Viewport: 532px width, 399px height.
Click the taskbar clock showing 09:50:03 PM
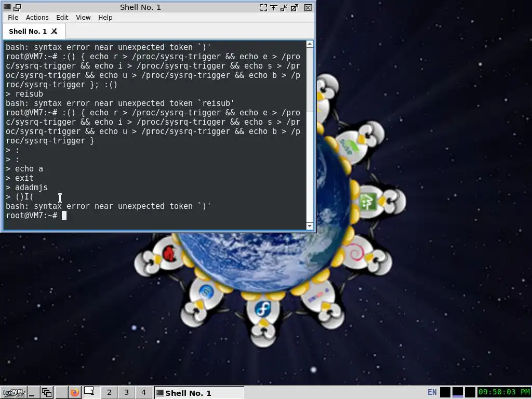(x=504, y=392)
